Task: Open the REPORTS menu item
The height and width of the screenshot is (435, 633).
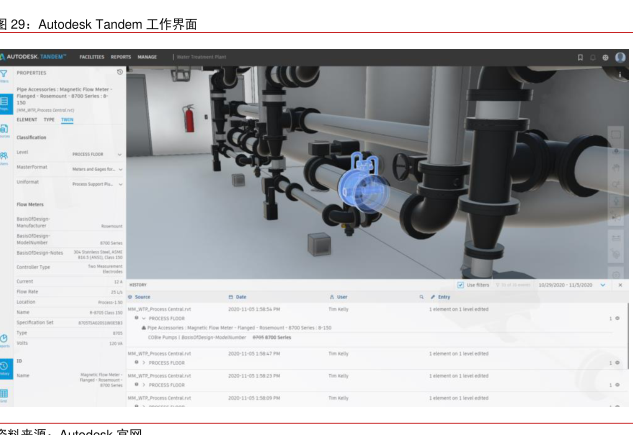Action: 121,57
